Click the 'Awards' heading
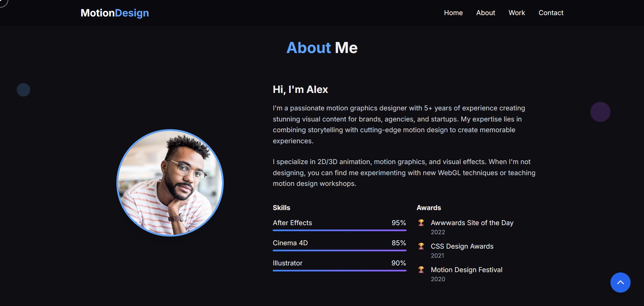The width and height of the screenshot is (644, 306). coord(429,208)
